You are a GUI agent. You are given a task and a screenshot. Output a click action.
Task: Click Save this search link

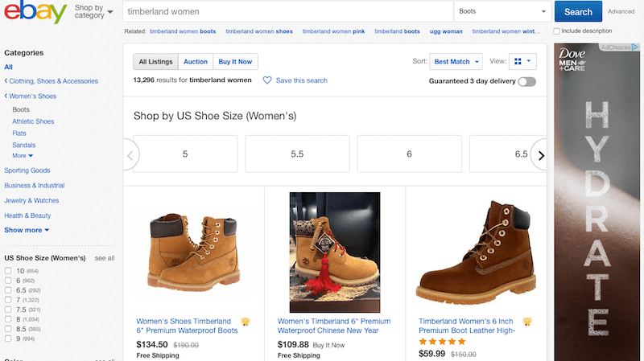[x=301, y=80]
